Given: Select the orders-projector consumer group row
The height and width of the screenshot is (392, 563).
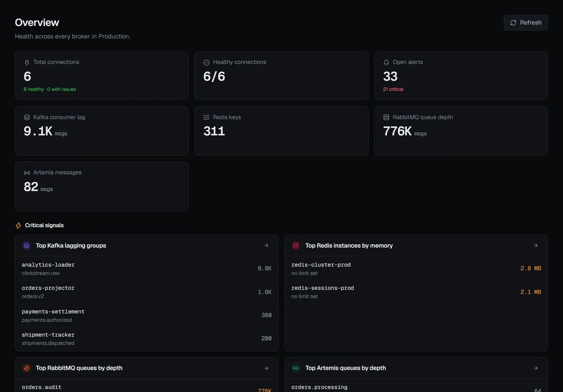Looking at the screenshot, I should click(x=147, y=292).
